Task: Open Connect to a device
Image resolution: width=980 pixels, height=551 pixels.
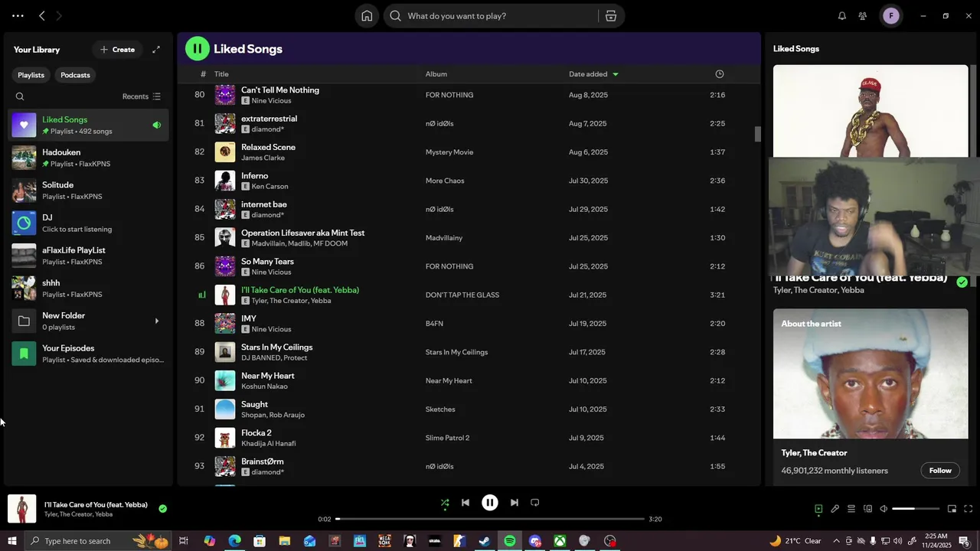Action: (867, 509)
